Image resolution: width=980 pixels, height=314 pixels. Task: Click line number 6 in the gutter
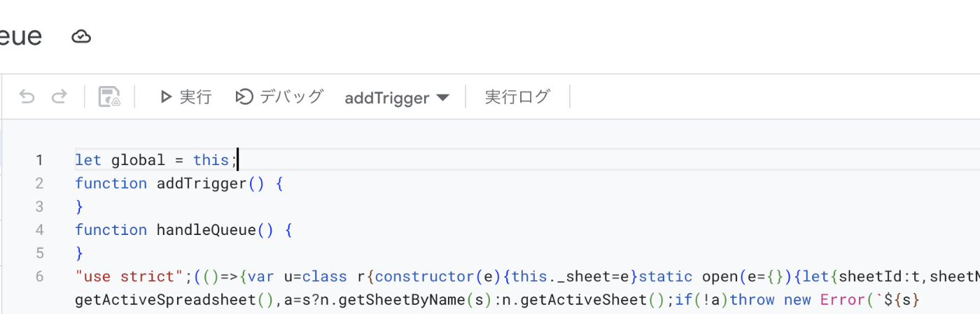[40, 277]
